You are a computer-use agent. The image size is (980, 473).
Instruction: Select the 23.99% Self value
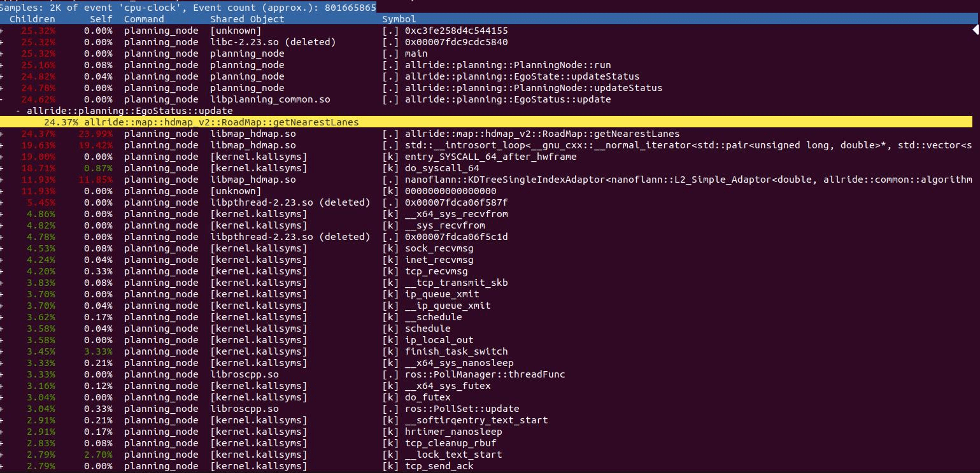point(96,134)
